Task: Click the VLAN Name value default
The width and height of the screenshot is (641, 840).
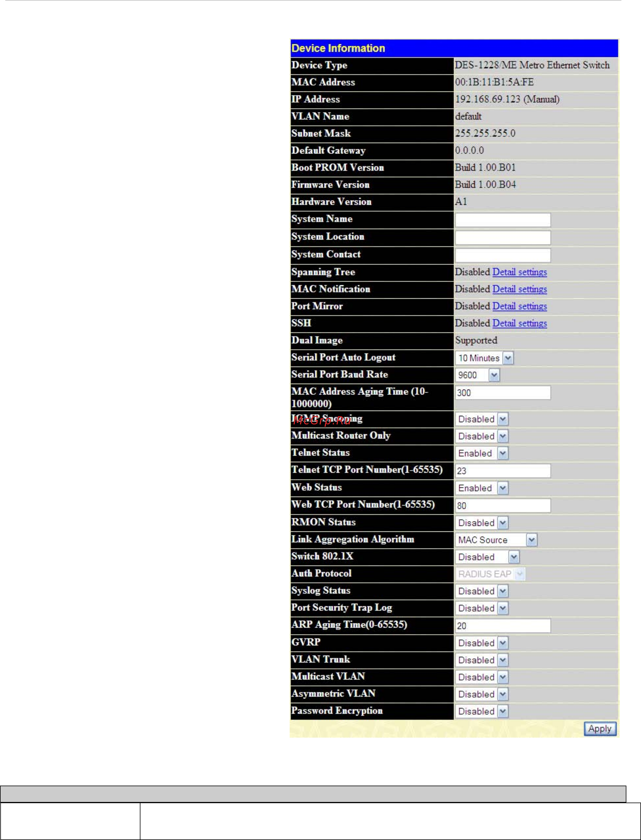Action: (468, 116)
